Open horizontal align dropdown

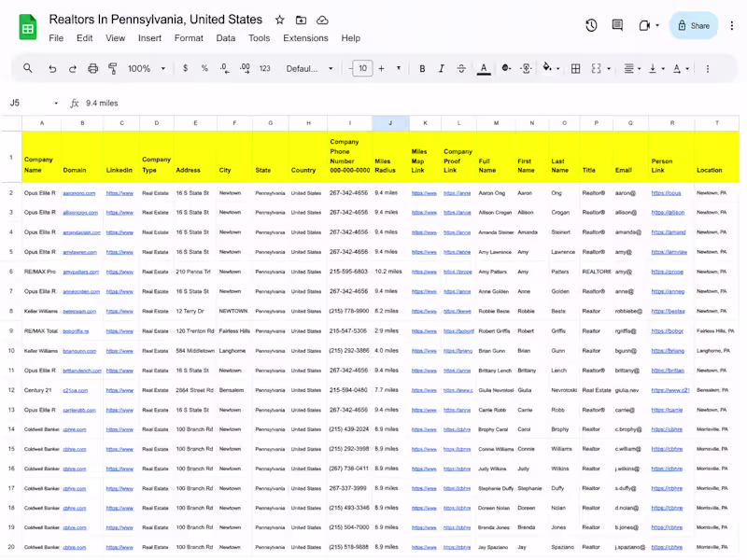pos(632,68)
